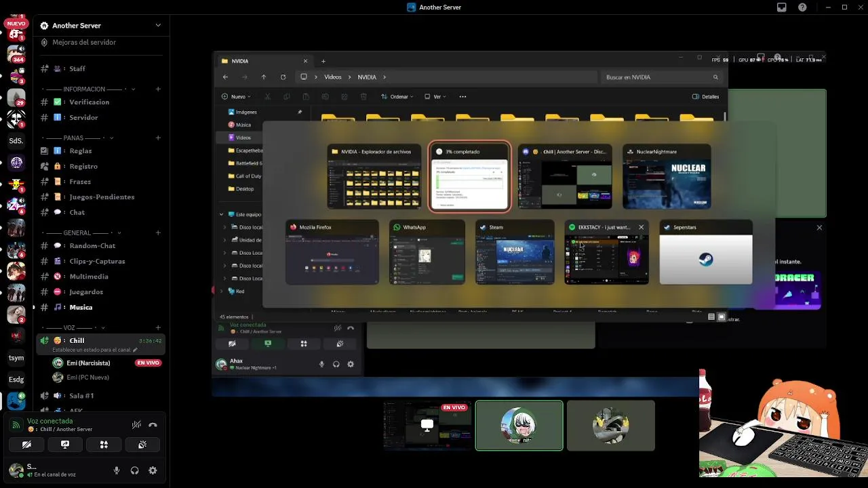Select user Emi (Narcisista) in voice list
The width and height of the screenshot is (868, 488).
88,363
